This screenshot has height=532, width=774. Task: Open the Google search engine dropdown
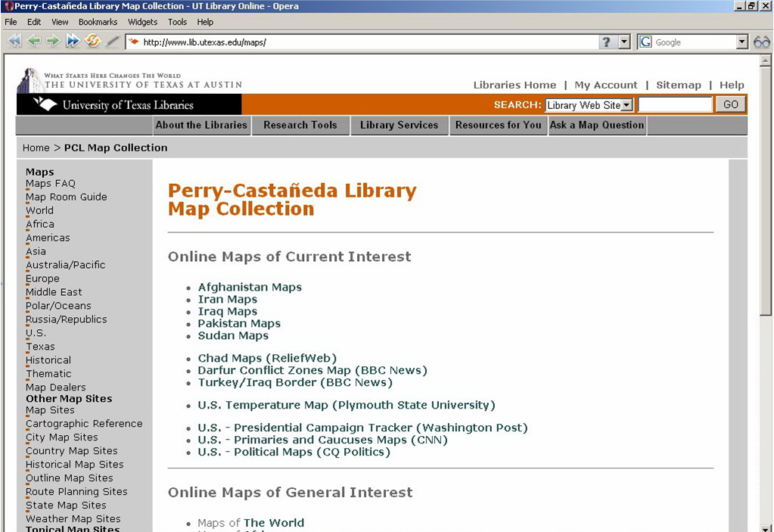tap(741, 42)
